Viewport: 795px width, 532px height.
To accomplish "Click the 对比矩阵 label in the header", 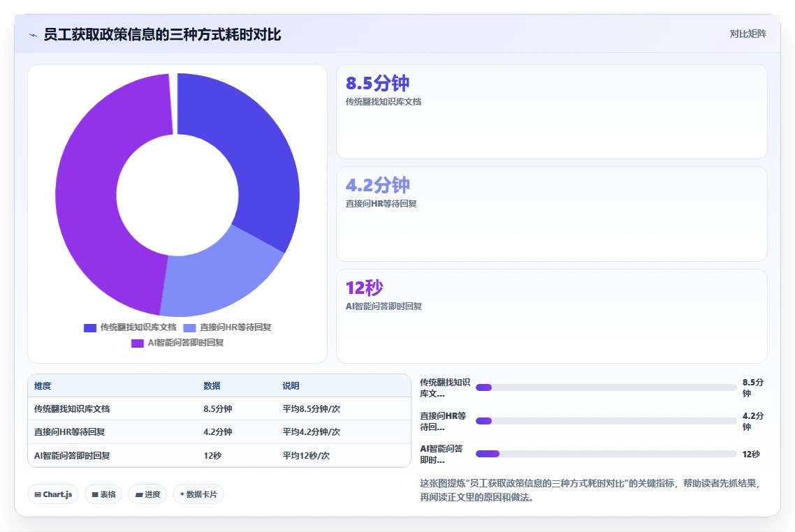I will click(x=748, y=34).
